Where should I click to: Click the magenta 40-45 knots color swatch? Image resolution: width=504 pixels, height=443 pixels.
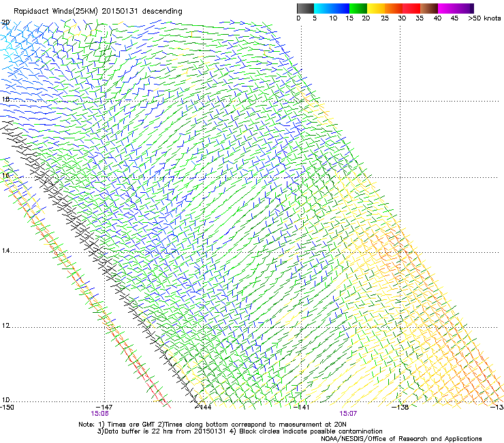click(447, 8)
